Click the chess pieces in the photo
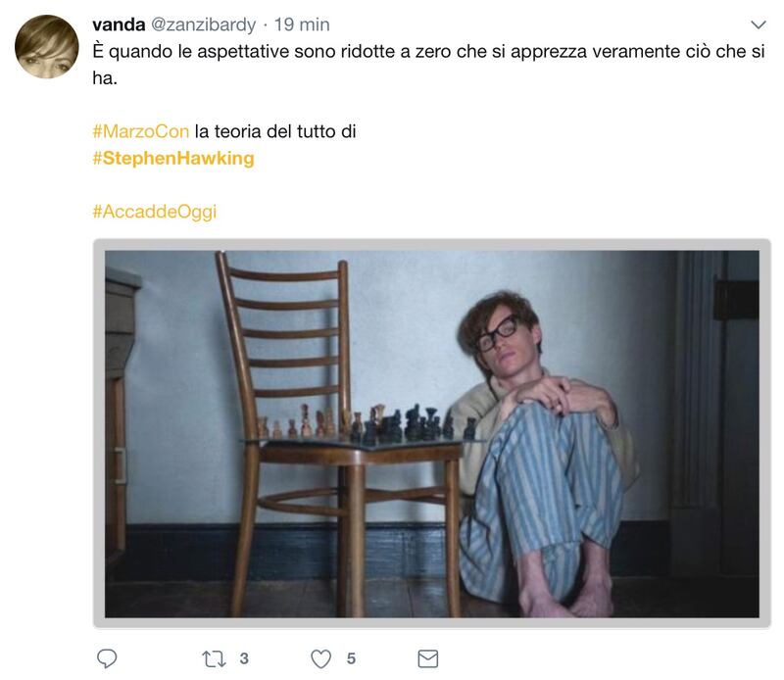Screen dimensions: 784x680 pyautogui.click(x=365, y=422)
